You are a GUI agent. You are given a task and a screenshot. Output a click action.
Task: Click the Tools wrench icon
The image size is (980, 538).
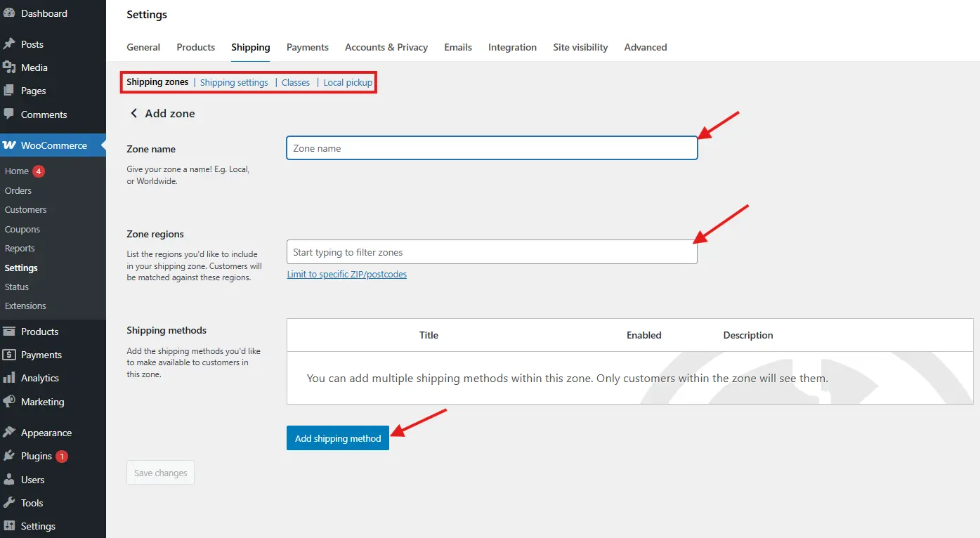tap(9, 503)
